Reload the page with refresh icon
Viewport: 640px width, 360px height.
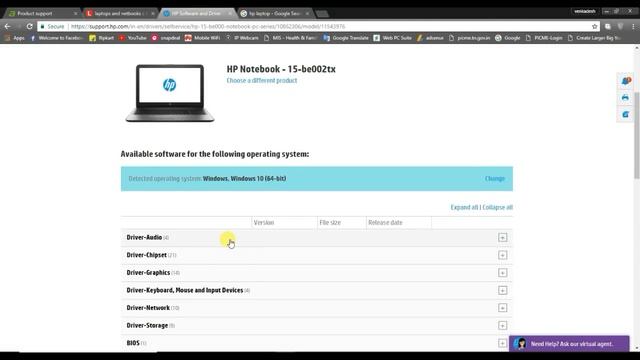29,26
